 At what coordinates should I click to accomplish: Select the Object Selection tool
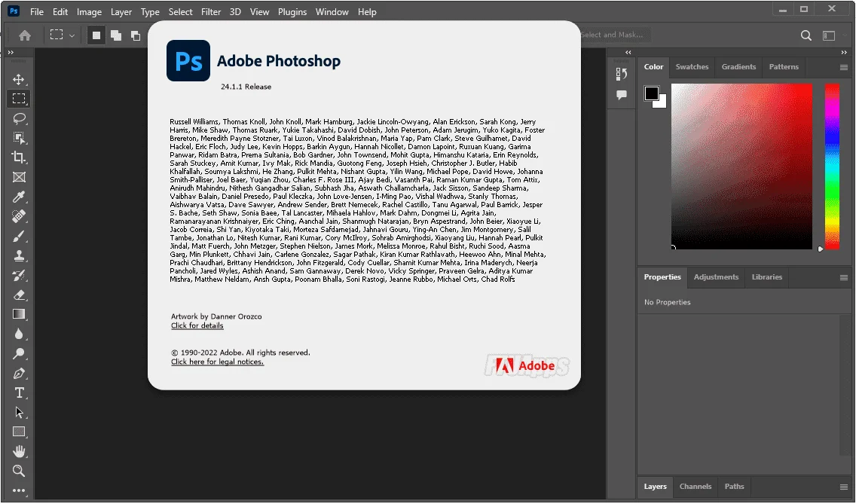19,138
